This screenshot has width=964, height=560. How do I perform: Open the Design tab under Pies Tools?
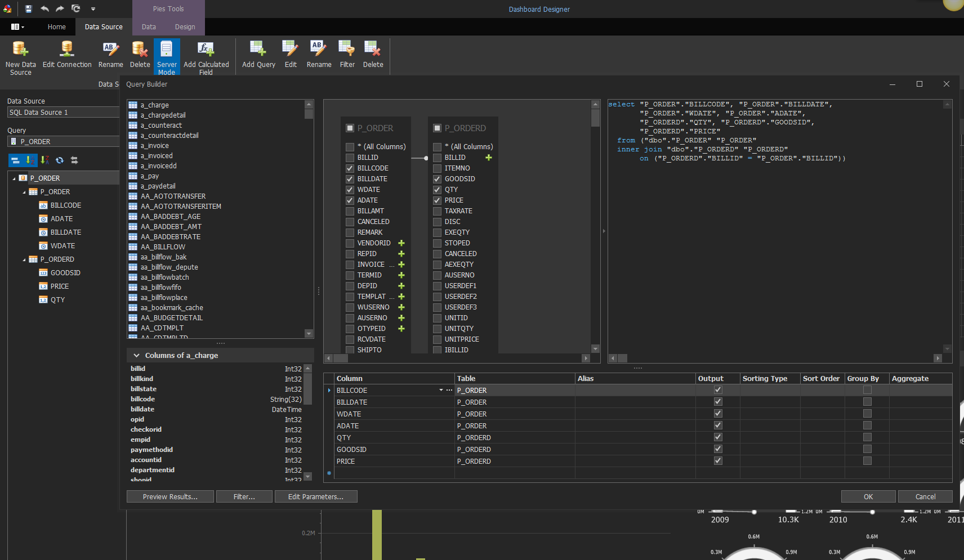click(185, 27)
